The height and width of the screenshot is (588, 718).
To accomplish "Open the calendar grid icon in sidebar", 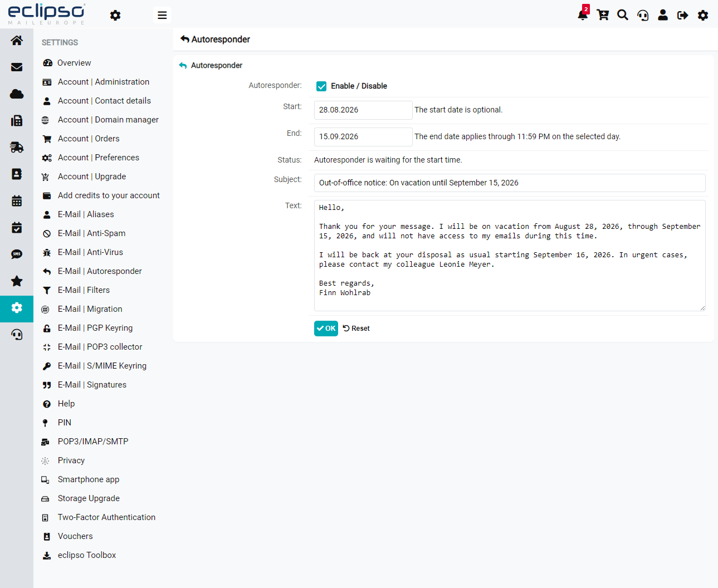I will [x=17, y=201].
